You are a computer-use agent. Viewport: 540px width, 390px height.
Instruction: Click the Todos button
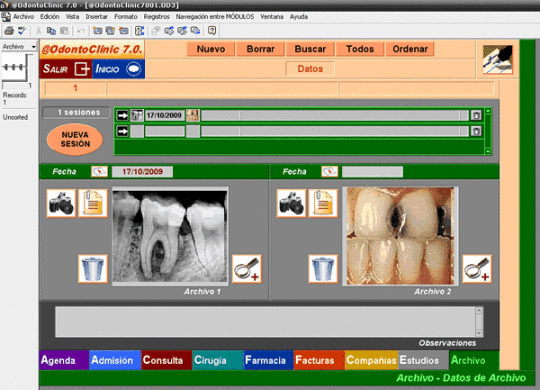click(360, 49)
